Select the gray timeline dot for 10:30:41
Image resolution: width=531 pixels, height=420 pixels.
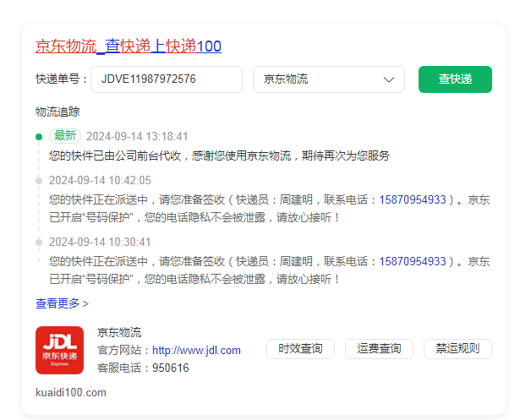(39, 242)
